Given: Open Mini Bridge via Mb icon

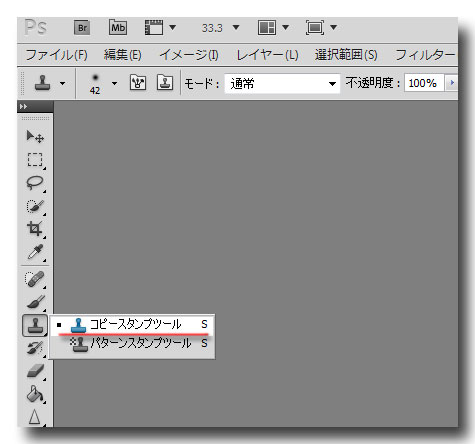Looking at the screenshot, I should (x=118, y=27).
